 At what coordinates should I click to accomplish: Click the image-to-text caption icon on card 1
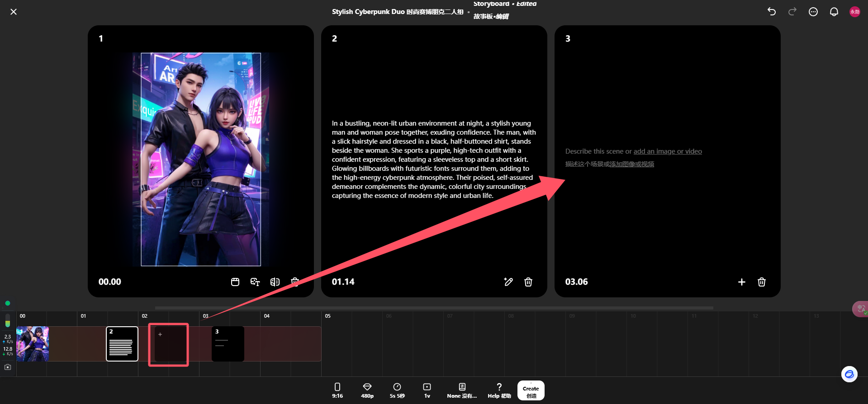tap(255, 282)
